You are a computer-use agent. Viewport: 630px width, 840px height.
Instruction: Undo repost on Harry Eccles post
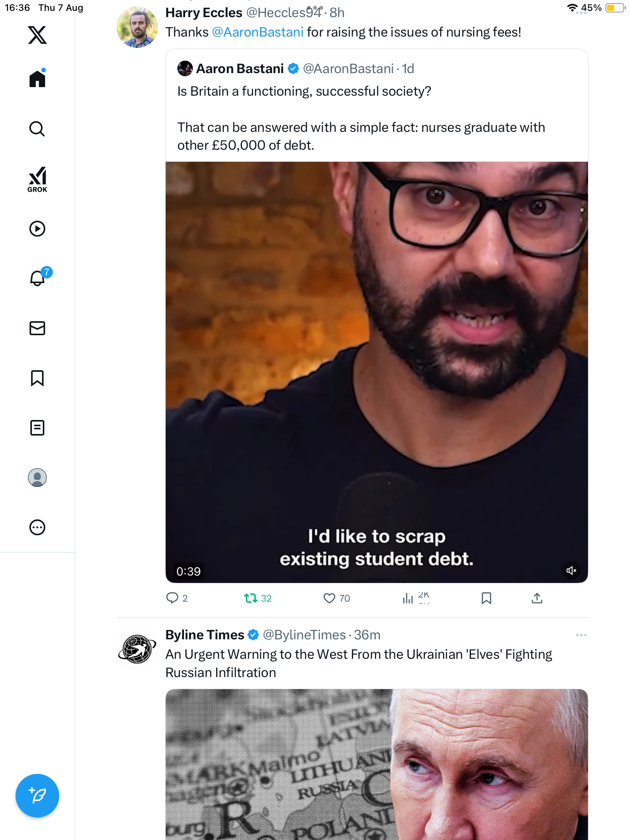[251, 598]
